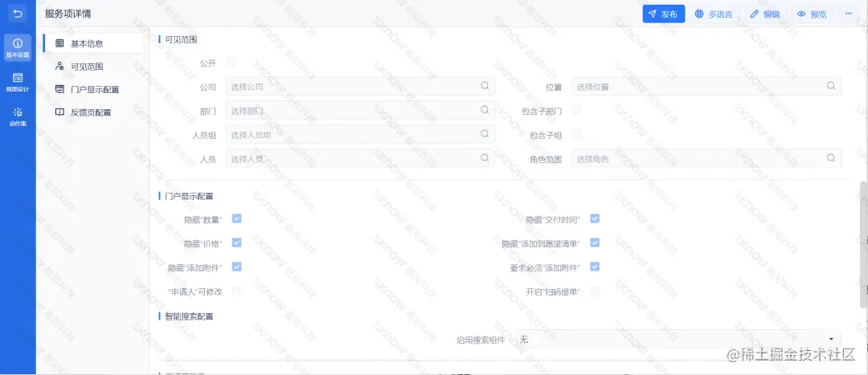
Task: Click the back arrow icon in the sidebar
Action: [18, 14]
